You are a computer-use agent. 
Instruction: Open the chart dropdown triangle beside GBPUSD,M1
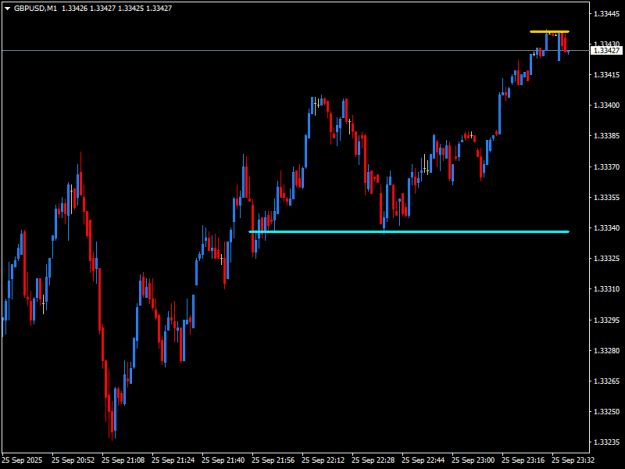(x=7, y=8)
